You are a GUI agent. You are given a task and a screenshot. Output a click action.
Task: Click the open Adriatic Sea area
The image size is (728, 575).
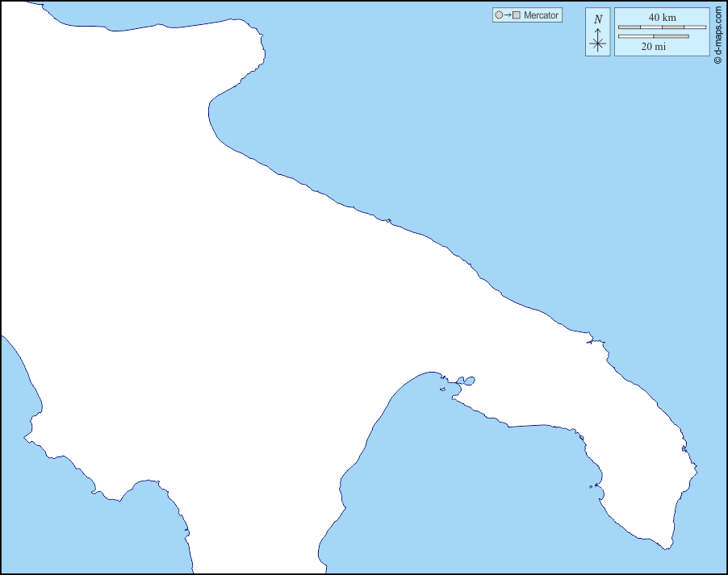click(x=484, y=145)
